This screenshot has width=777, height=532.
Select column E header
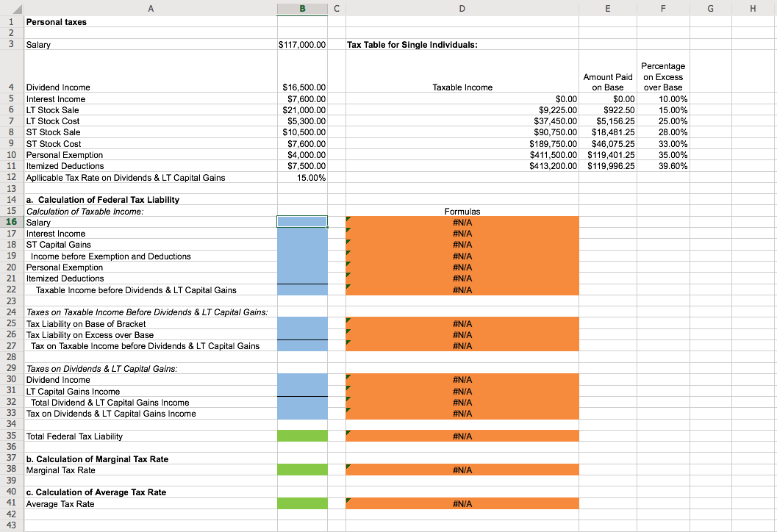(x=607, y=8)
